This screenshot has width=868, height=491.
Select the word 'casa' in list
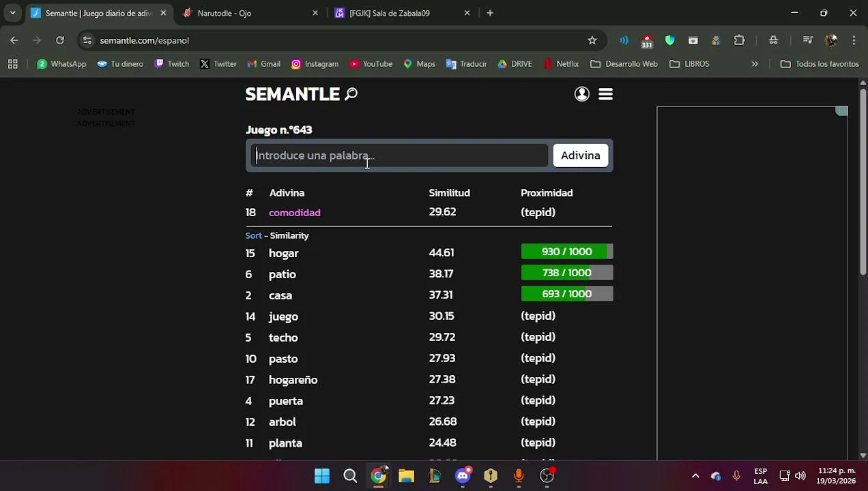coord(280,295)
